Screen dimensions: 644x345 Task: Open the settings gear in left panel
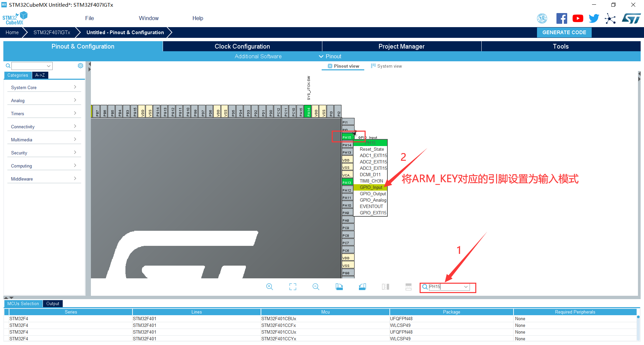tap(80, 66)
